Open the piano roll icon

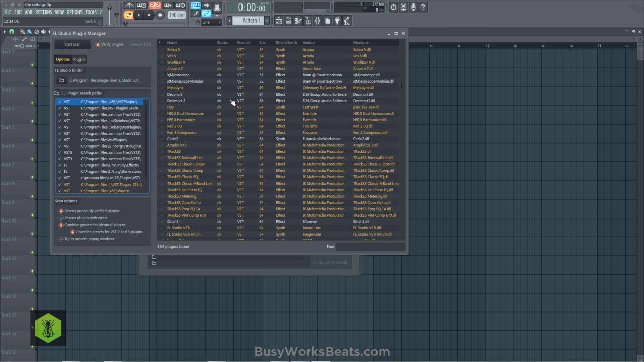[298, 21]
